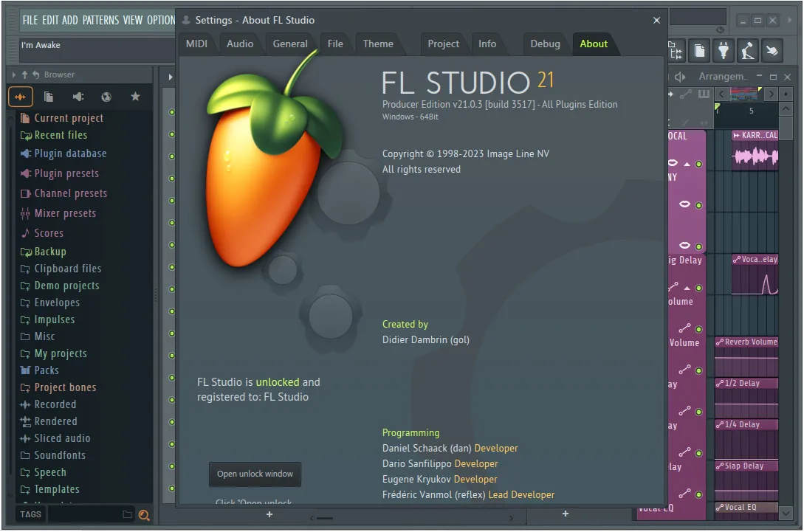Open the starred favorites icon in Browser
Viewport: 804px width, 532px height.
135,97
